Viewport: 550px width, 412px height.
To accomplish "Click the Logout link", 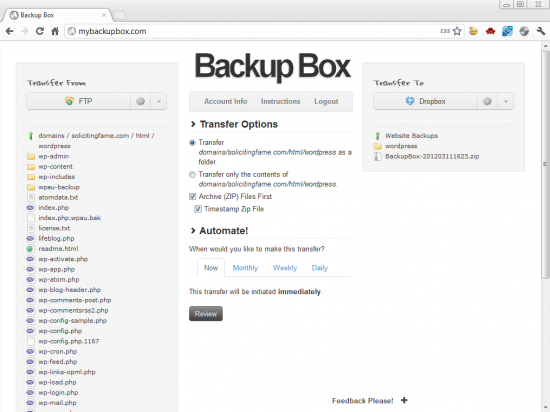I will (x=326, y=101).
